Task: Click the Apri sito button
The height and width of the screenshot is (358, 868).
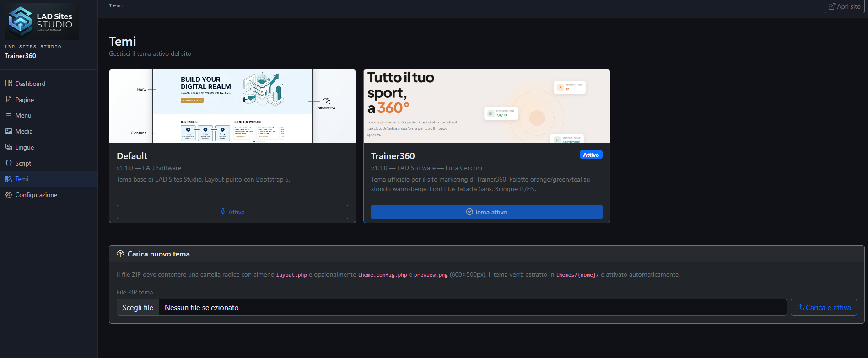Action: [844, 6]
